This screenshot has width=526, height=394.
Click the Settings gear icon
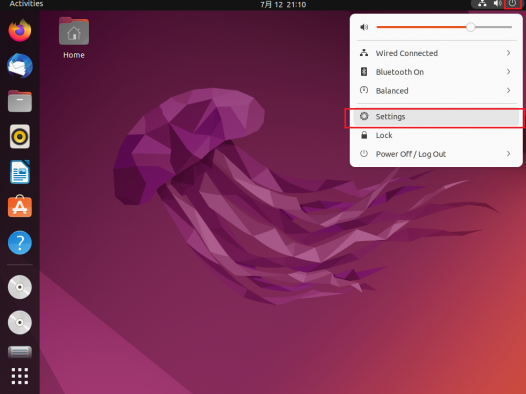[x=364, y=116]
